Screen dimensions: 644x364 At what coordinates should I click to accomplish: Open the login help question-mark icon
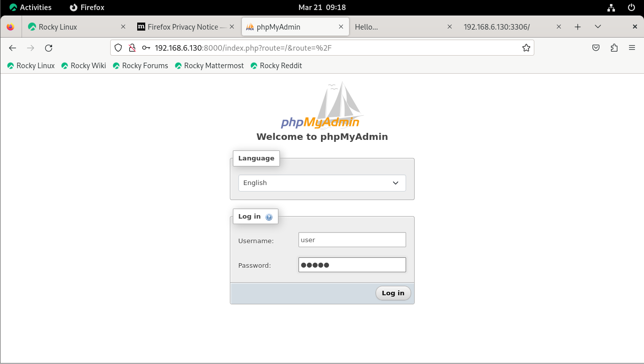[269, 217]
